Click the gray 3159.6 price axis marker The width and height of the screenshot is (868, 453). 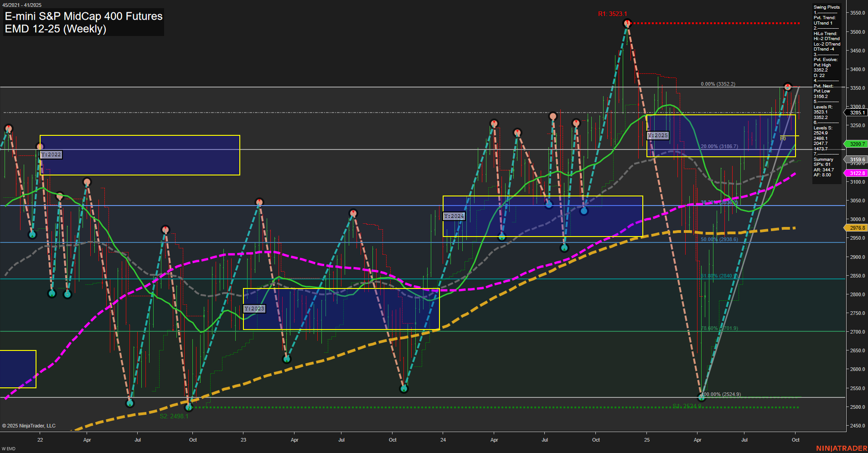tap(856, 159)
